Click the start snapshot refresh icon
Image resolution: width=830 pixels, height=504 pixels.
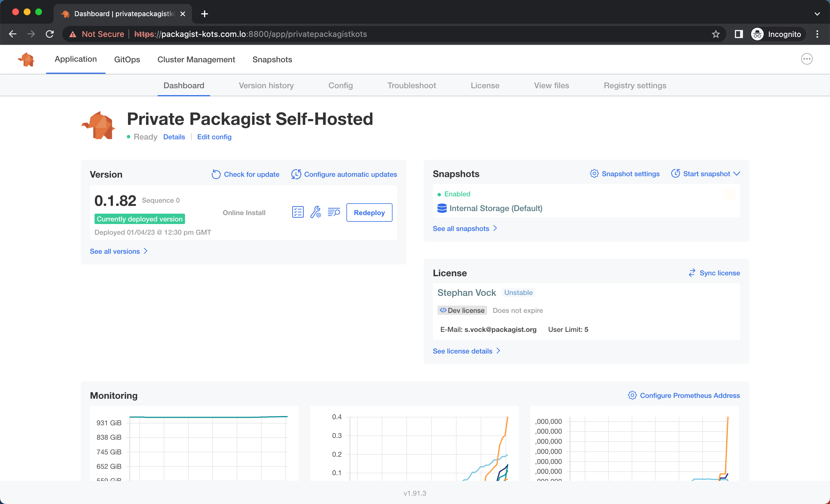tap(675, 174)
